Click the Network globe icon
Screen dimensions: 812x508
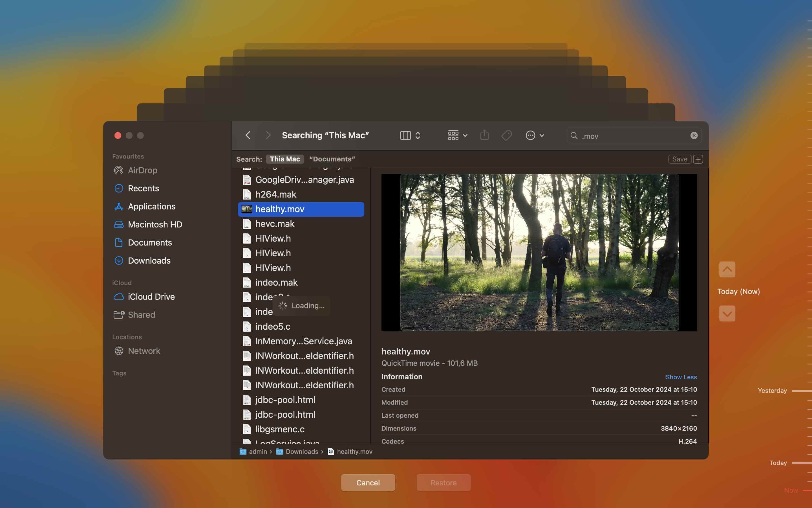point(118,351)
